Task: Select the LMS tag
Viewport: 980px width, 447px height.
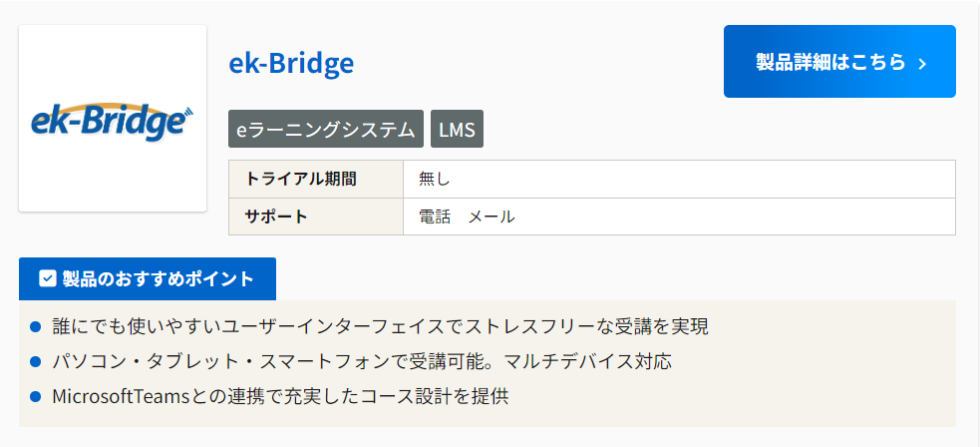Action: 457,129
